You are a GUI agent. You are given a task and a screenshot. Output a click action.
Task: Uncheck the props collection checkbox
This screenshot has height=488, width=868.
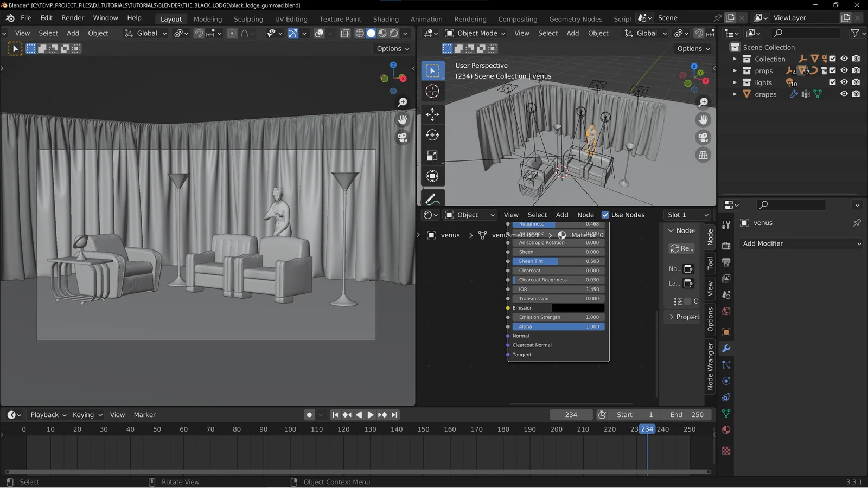833,70
